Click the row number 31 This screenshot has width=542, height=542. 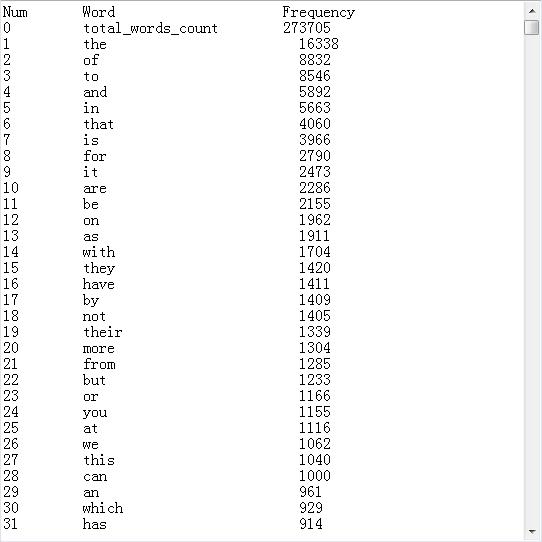tap(10, 524)
